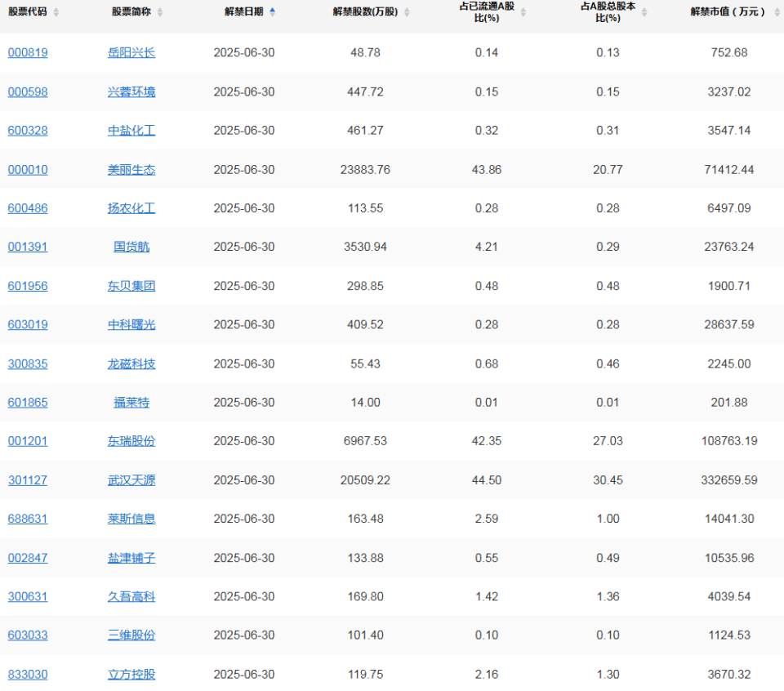Open 中科曙光 stock name link

tap(131, 324)
